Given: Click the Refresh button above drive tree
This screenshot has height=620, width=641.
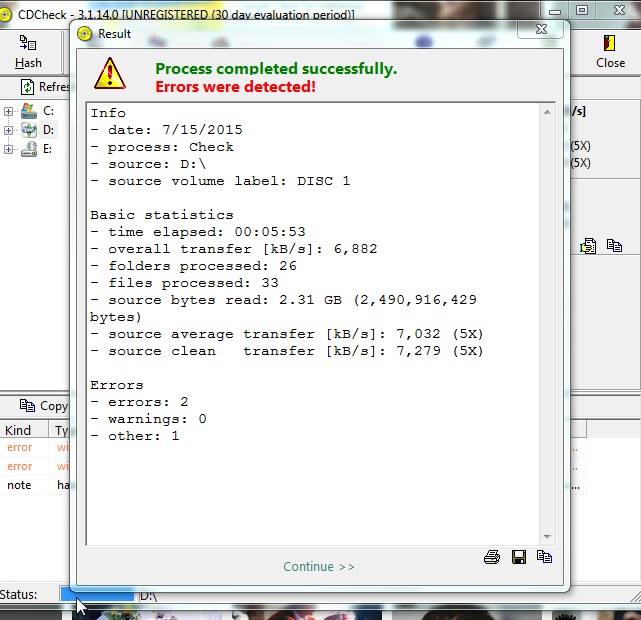Looking at the screenshot, I should point(40,87).
